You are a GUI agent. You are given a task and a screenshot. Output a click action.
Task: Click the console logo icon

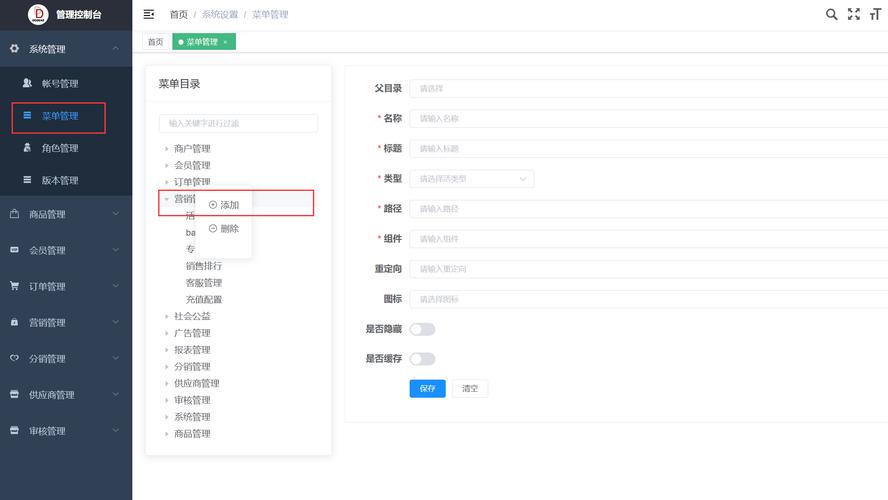pos(38,14)
